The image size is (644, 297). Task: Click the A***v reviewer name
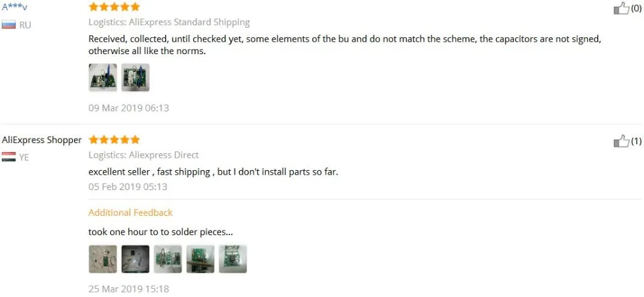tap(14, 7)
